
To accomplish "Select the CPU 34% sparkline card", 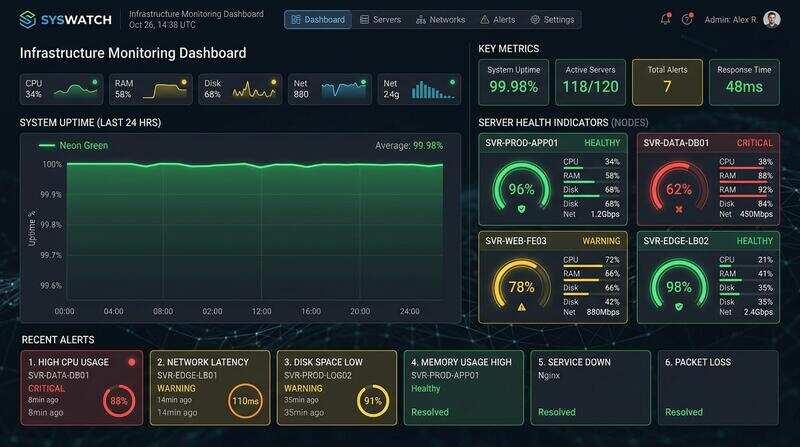I will 61,89.
